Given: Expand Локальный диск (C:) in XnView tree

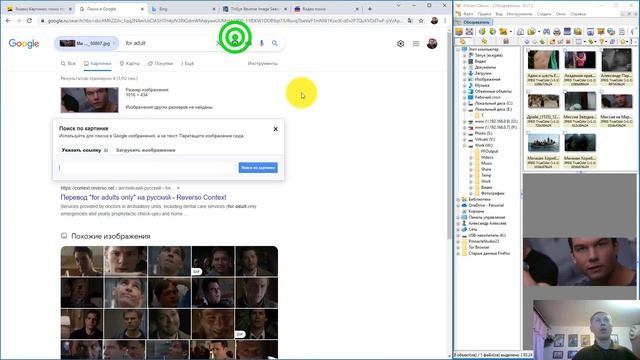Looking at the screenshot, I should tap(464, 103).
